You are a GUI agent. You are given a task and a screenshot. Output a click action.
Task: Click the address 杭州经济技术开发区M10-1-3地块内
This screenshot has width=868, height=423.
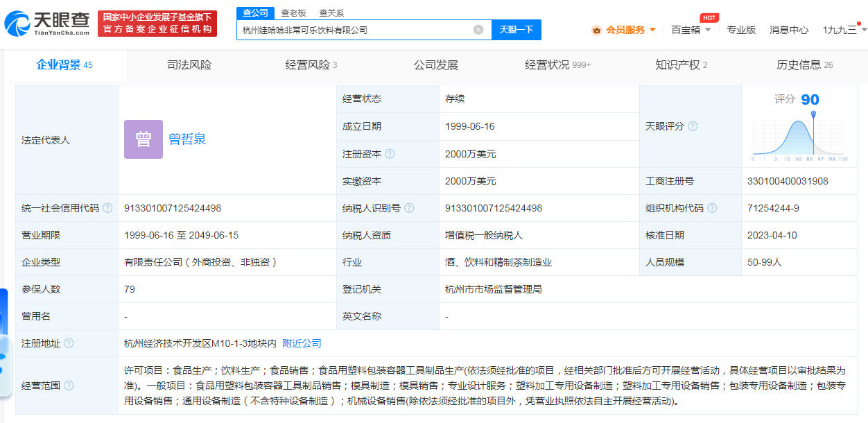point(200,343)
